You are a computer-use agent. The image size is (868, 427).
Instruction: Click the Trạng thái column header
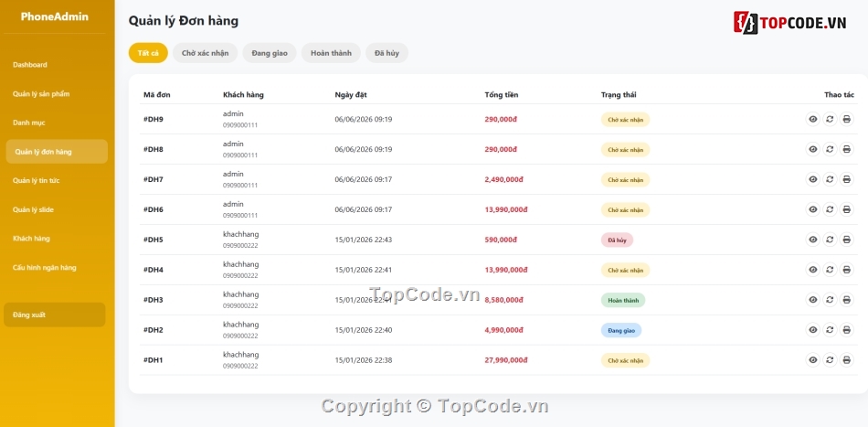619,95
